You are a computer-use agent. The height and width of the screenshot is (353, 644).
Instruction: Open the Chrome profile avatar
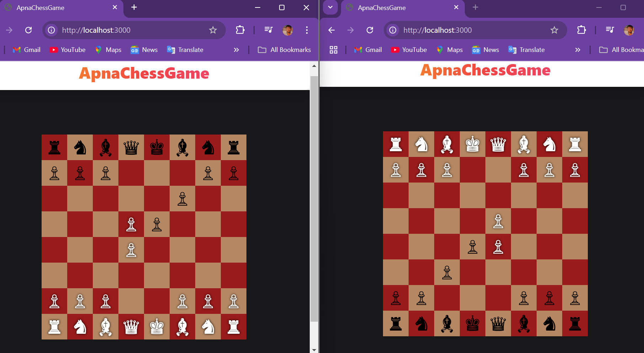(x=288, y=30)
